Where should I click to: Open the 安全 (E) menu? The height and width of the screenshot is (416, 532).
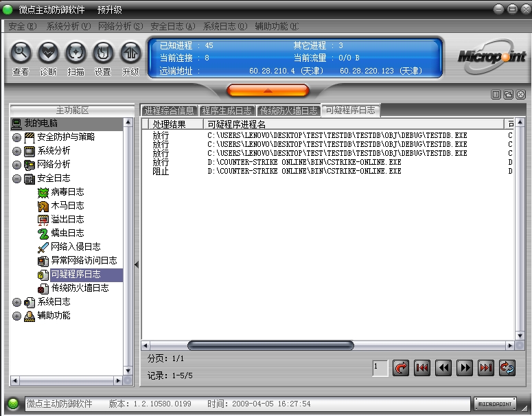click(x=23, y=26)
